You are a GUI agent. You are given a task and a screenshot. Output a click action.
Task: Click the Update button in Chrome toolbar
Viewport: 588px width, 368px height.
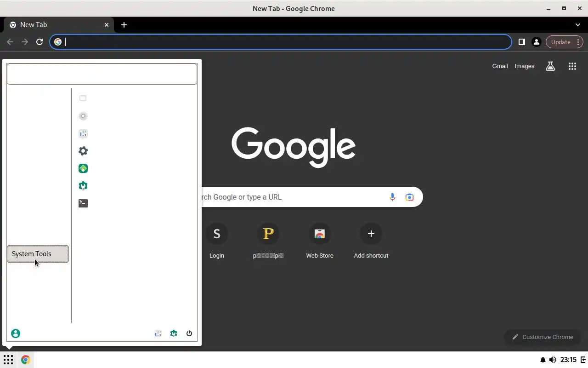tap(560, 42)
